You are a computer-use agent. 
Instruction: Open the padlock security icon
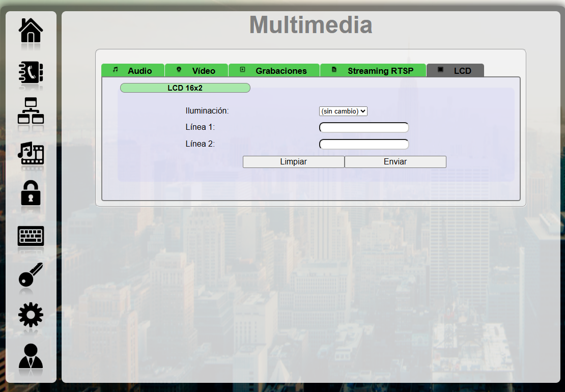(x=31, y=193)
